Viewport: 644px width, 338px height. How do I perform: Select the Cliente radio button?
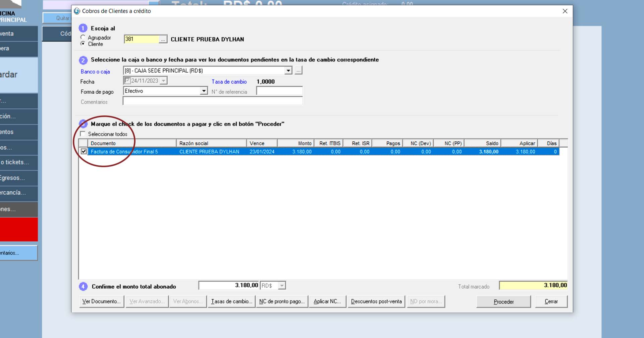[x=83, y=44]
